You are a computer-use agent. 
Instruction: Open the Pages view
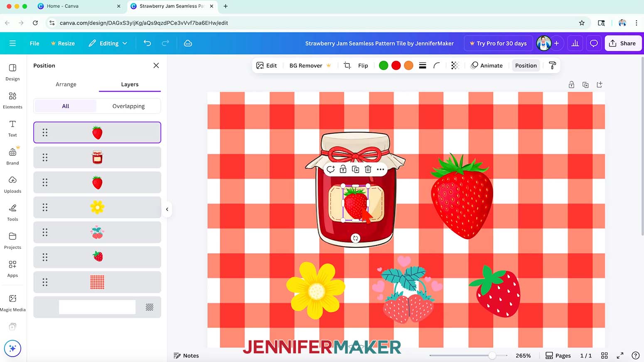click(558, 356)
